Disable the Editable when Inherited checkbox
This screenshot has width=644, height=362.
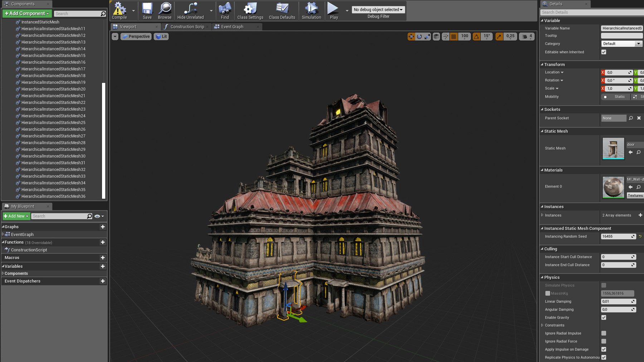tap(604, 52)
